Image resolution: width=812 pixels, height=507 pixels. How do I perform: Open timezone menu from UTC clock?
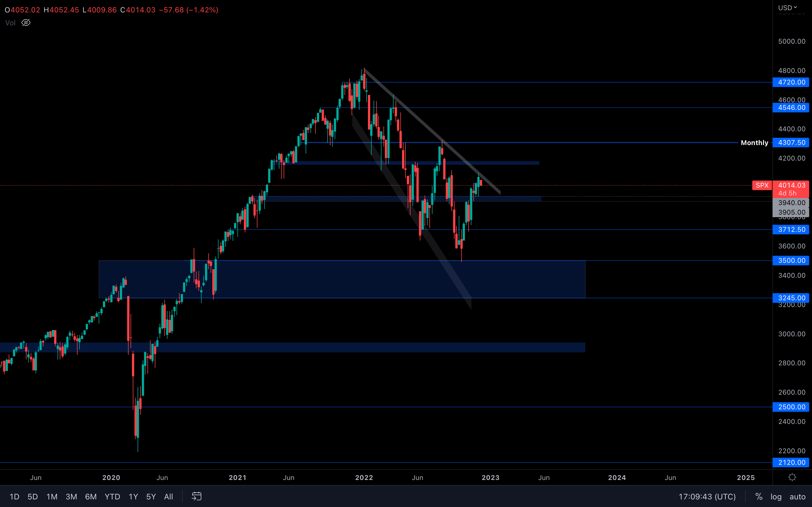(707, 497)
